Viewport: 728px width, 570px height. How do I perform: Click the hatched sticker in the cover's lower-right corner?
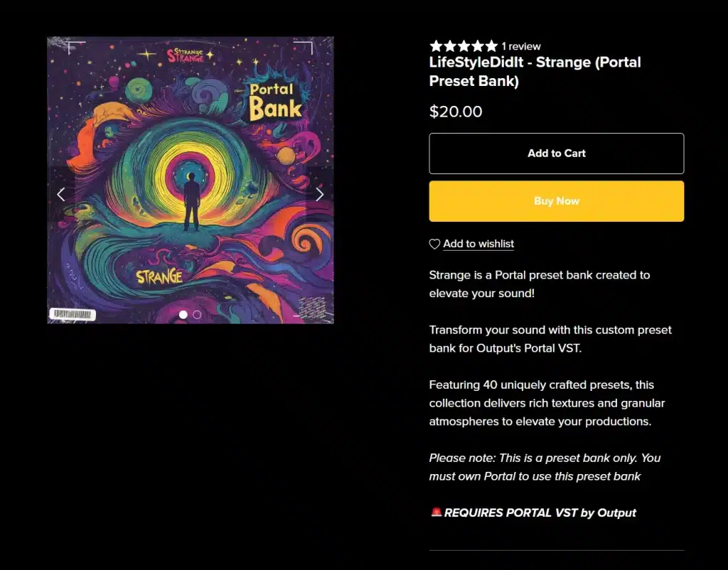pos(313,308)
